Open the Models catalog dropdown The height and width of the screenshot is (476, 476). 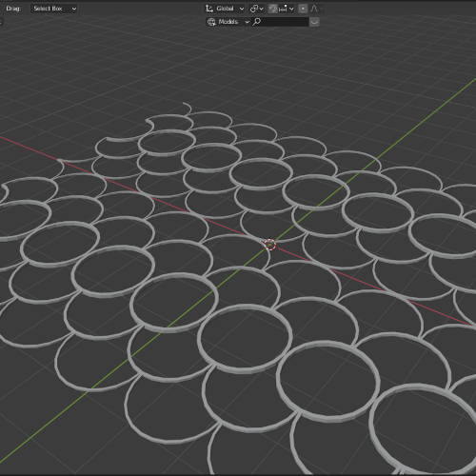coord(228,22)
